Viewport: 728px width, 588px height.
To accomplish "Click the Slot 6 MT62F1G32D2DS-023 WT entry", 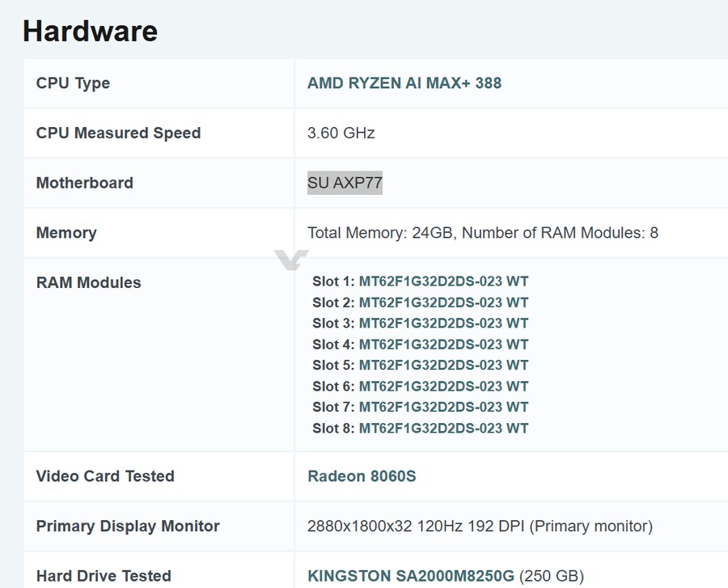I will pyautogui.click(x=445, y=386).
